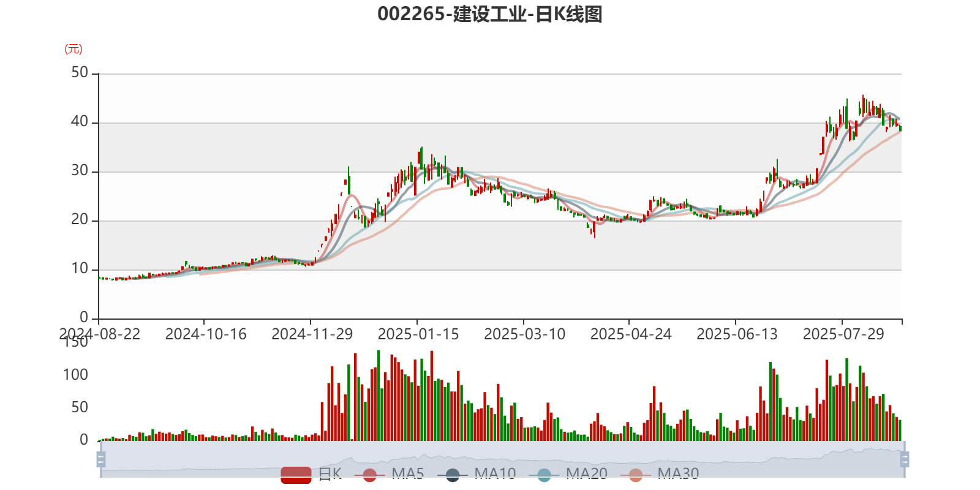Click the 2025-04-24 date axis label
This screenshot has width=980, height=490.
(631, 334)
